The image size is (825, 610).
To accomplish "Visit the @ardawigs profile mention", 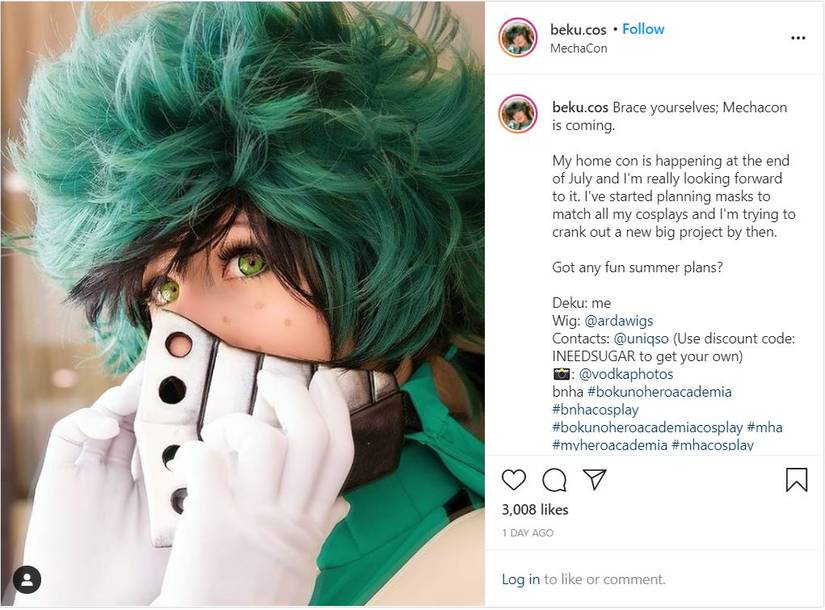I will coord(619,321).
